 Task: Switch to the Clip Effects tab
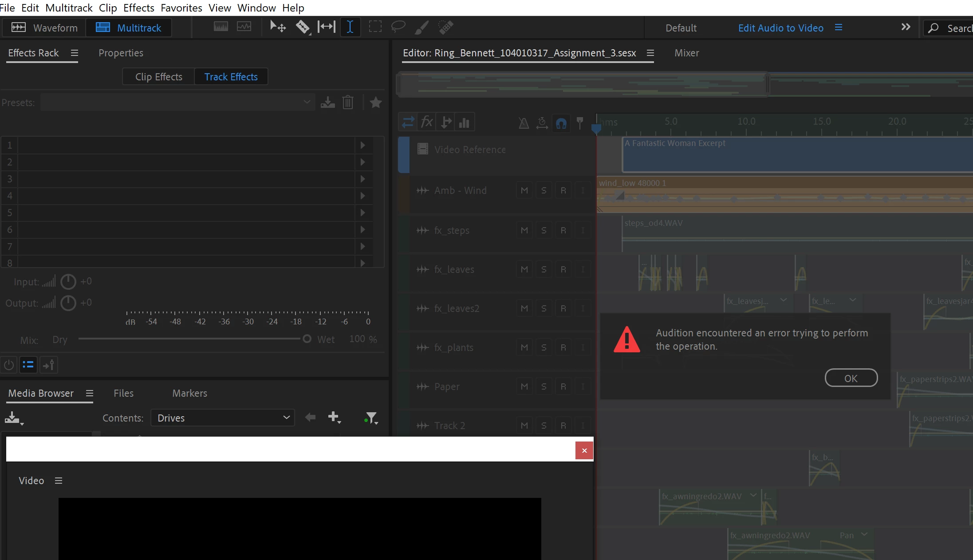point(159,77)
